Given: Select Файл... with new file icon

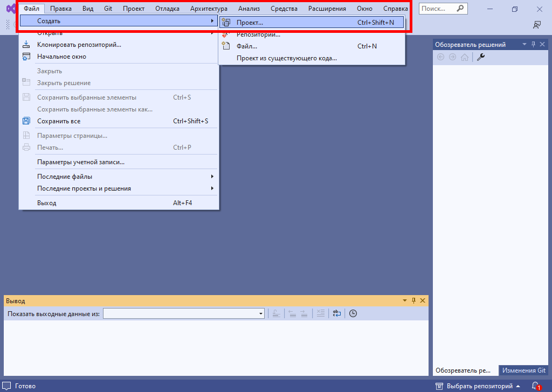Looking at the screenshot, I should (x=247, y=46).
